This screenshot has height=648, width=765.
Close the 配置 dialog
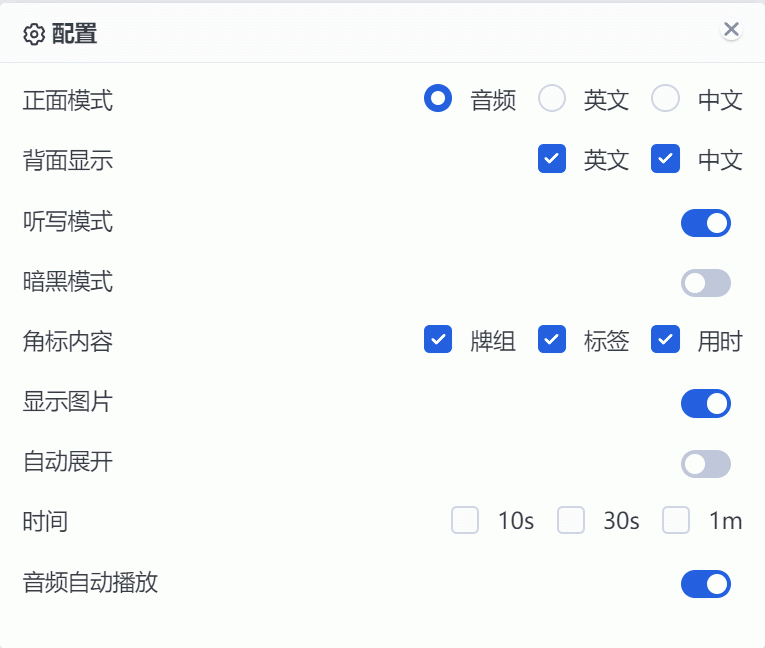tap(731, 30)
